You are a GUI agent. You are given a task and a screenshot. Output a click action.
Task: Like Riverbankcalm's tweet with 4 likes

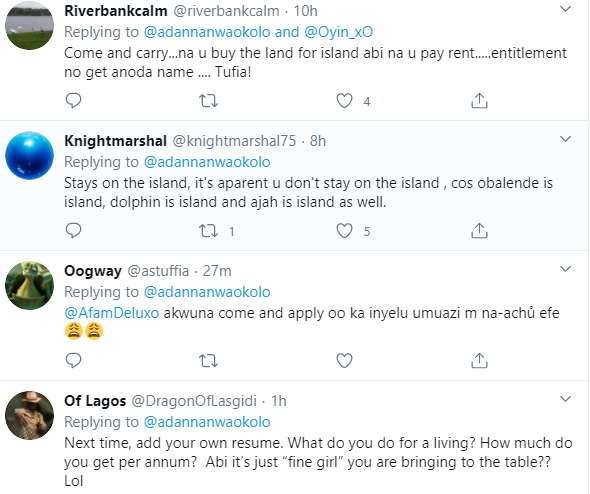tap(344, 101)
